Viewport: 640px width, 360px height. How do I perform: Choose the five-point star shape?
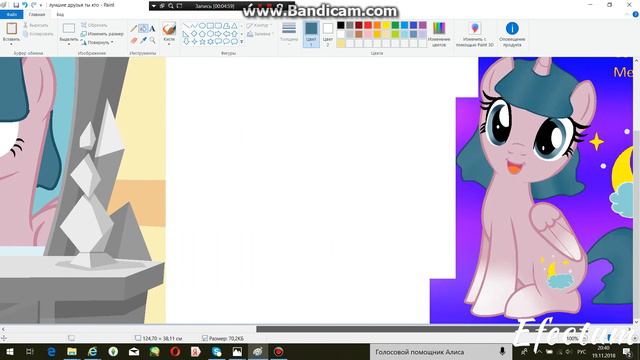click(x=202, y=42)
